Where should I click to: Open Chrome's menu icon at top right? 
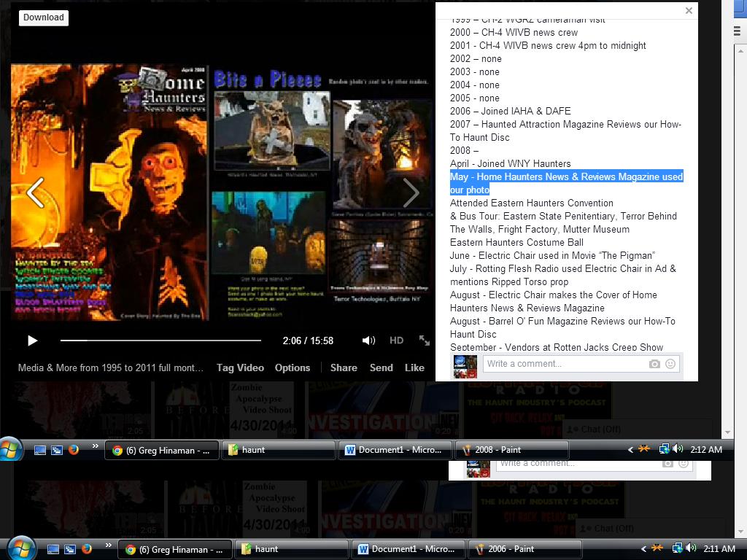click(x=737, y=31)
